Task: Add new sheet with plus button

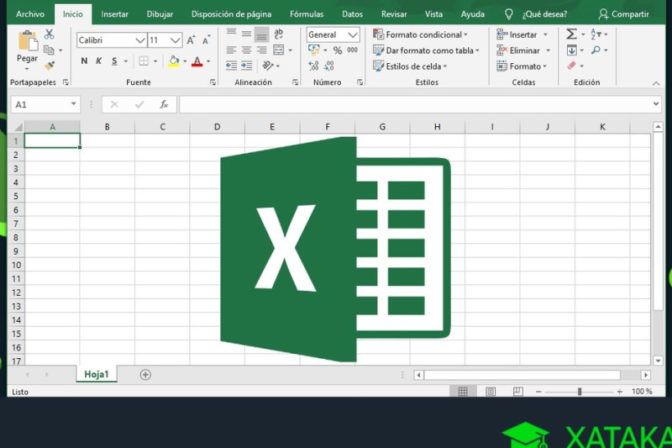Action: [145, 375]
